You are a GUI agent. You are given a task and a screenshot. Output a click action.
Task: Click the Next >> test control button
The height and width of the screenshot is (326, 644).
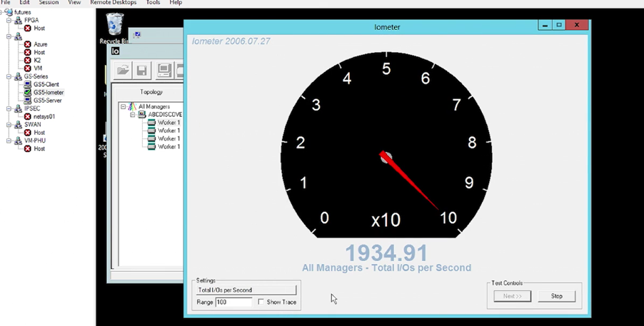click(x=512, y=296)
